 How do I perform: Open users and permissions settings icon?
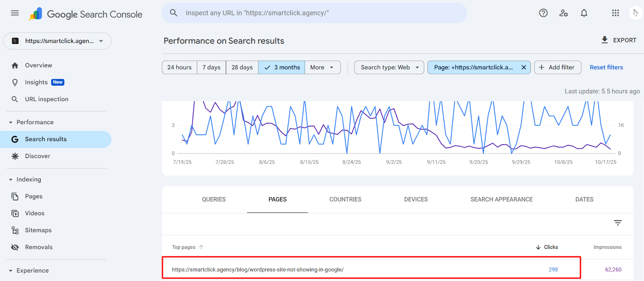[563, 13]
